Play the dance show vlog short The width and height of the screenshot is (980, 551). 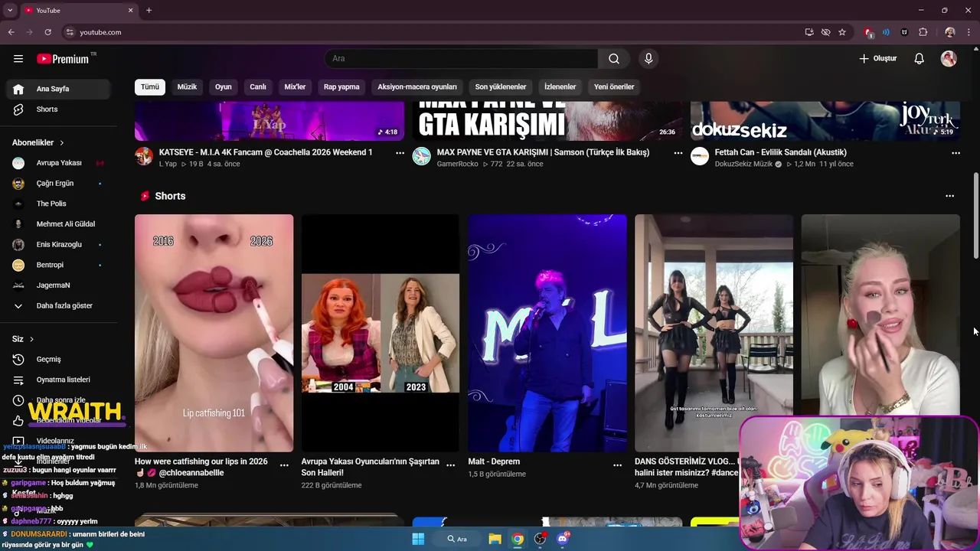point(714,333)
